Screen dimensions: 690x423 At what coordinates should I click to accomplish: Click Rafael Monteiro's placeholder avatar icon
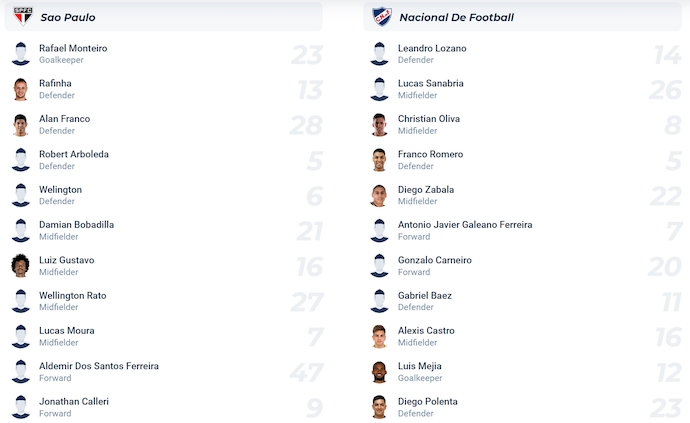point(21,54)
